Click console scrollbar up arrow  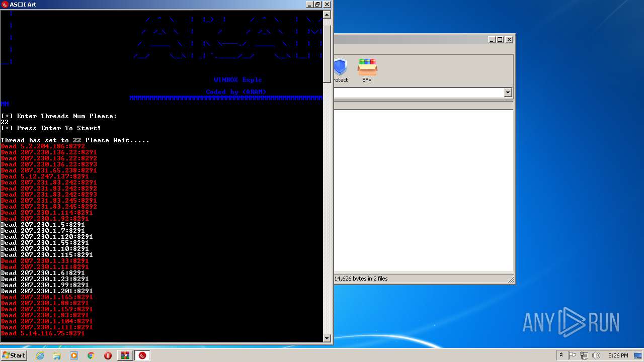pos(327,15)
